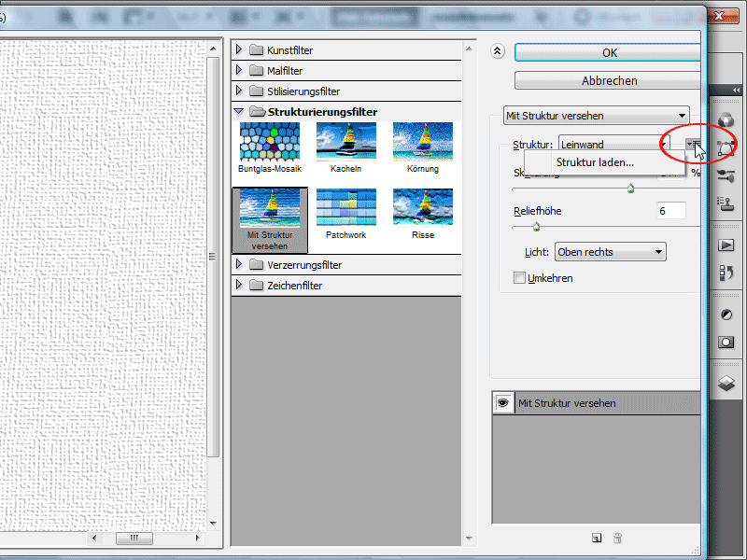Screen dimensions: 747x560
Task: Expand the Zeichenfilter category
Action: pos(239,285)
